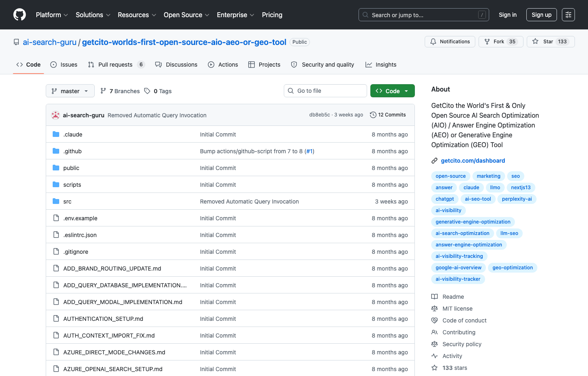Open the Contributing link
Screen dimensions: 588x376
(x=453, y=332)
